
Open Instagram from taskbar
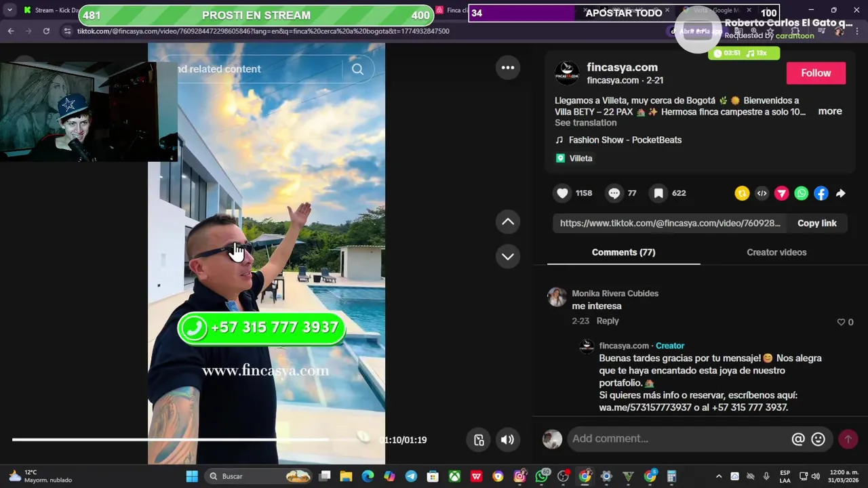pos(519,476)
